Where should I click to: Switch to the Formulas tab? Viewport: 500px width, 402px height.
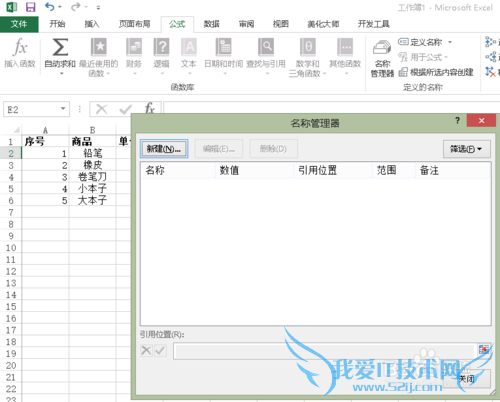(x=177, y=24)
